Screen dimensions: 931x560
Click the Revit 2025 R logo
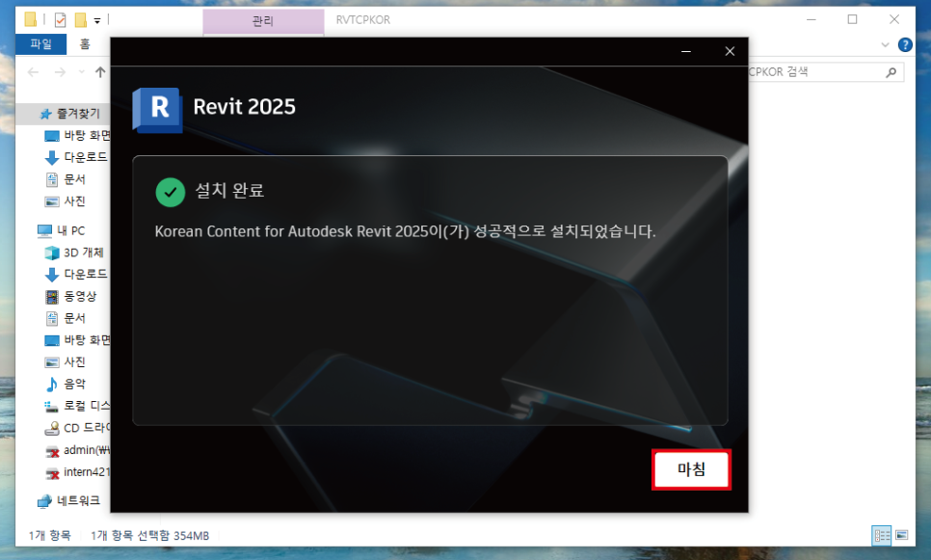coord(157,109)
